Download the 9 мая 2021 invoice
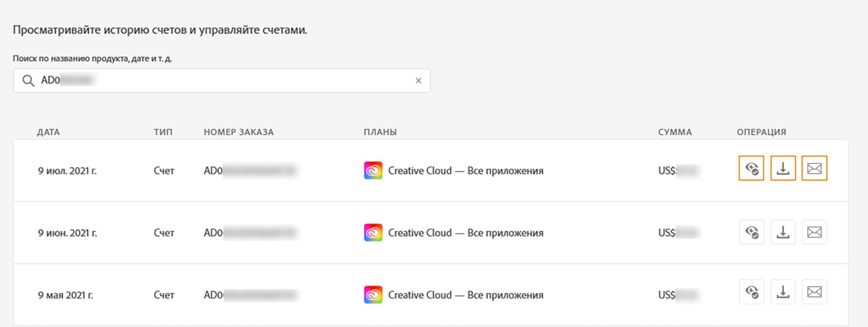 (x=783, y=292)
